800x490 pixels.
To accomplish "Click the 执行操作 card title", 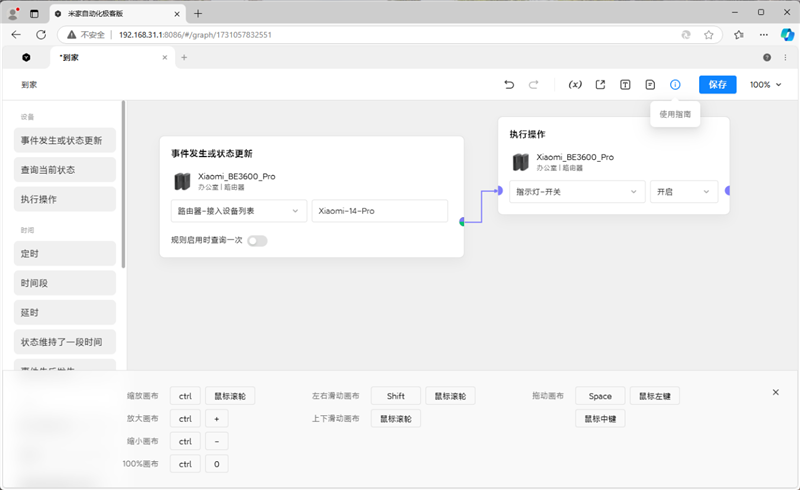I will pos(527,134).
